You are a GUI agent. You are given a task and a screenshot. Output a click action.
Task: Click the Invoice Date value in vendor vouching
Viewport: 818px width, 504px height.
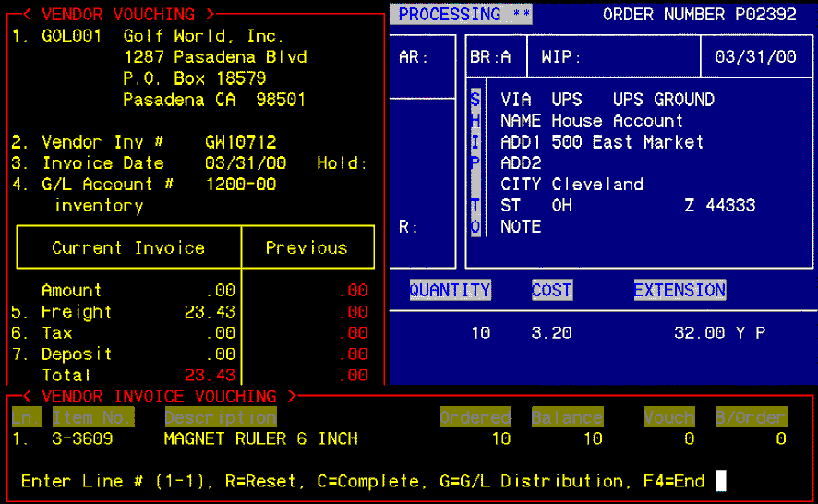[x=246, y=163]
